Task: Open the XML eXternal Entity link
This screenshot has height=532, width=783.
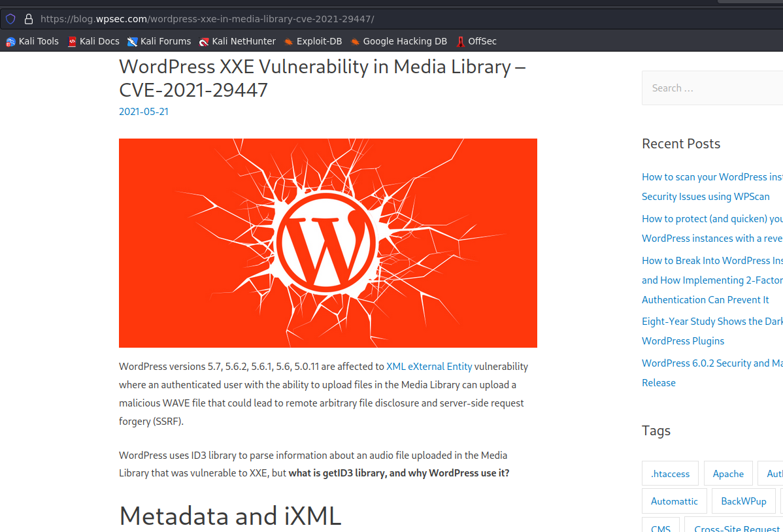Action: coord(429,367)
